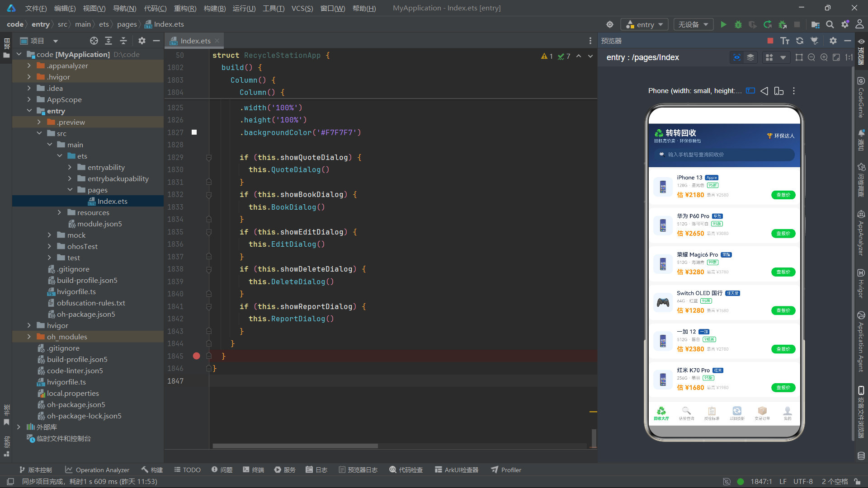The image size is (868, 488).
Task: Run the entry app with green play
Action: [723, 24]
